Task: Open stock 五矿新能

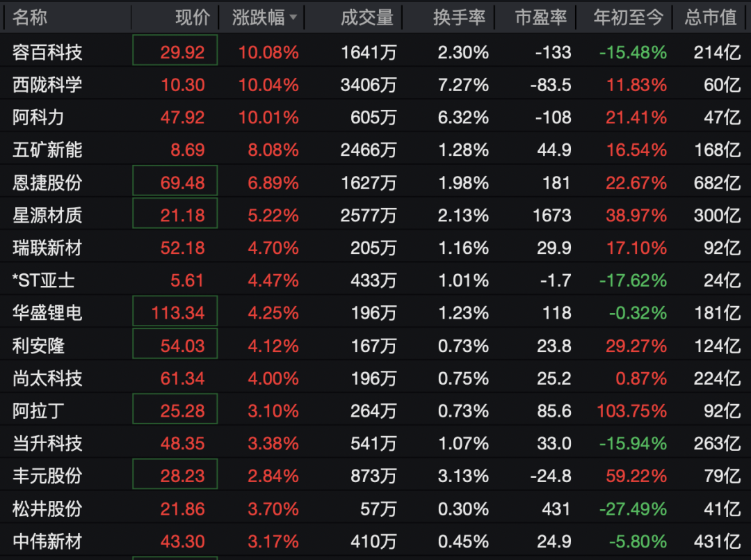Action: [47, 150]
